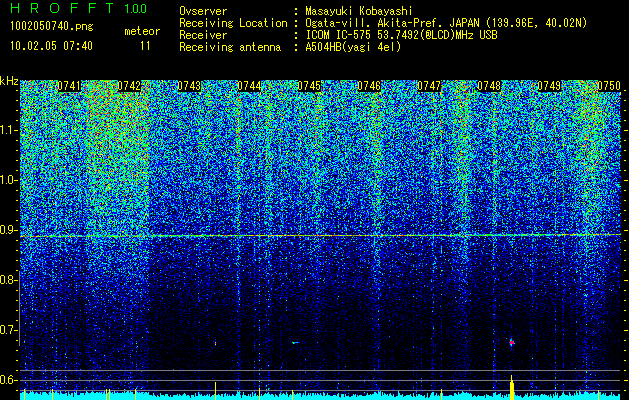Select the 0744 time marker label
The image size is (629, 400).
249,86
